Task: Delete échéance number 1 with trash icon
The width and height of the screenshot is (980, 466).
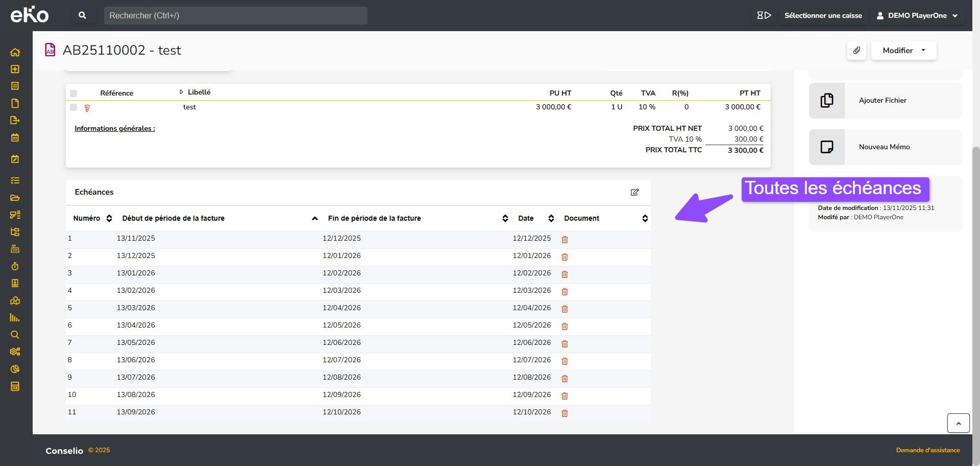Action: click(565, 239)
